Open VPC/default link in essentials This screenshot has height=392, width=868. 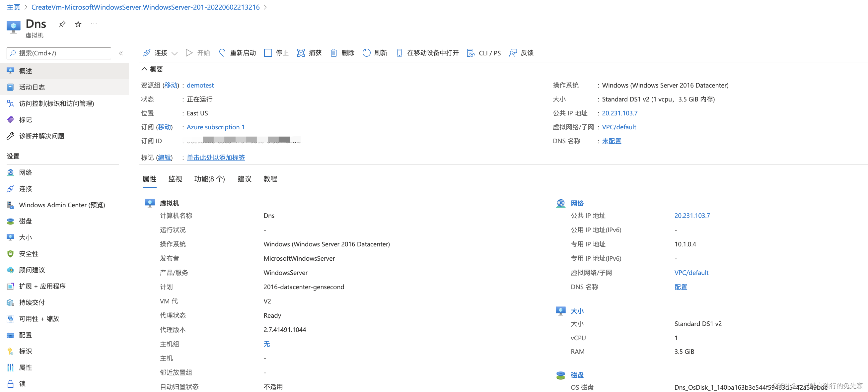[619, 127]
